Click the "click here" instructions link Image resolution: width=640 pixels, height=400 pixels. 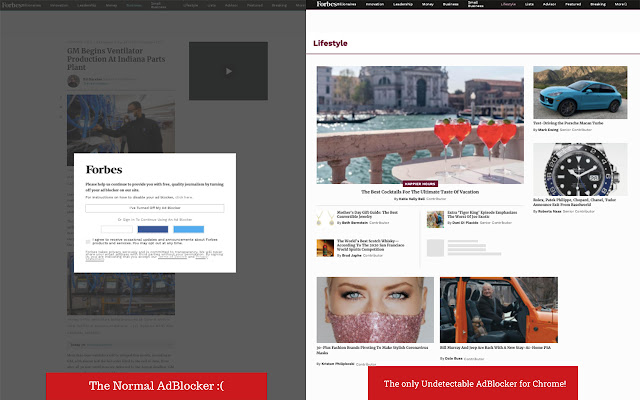pyautogui.click(x=184, y=198)
